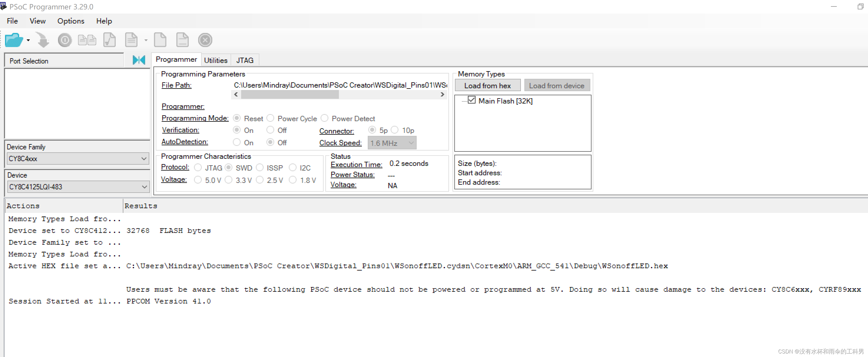
Task: Select the 5p connector option
Action: [372, 130]
